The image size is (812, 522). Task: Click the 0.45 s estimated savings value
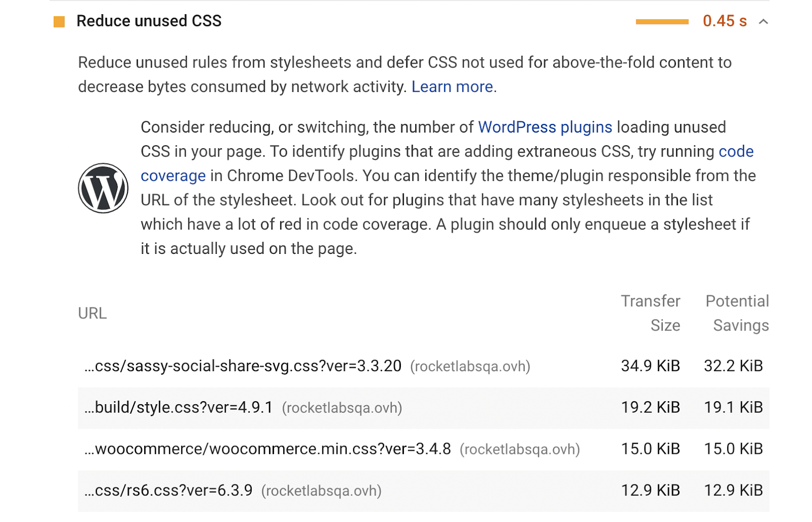coord(724,21)
